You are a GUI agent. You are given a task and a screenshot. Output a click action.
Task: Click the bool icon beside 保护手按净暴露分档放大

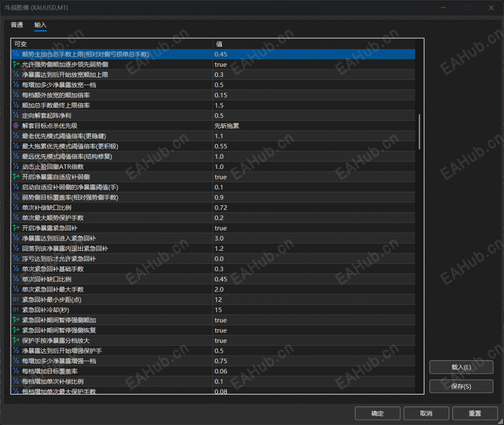point(16,340)
